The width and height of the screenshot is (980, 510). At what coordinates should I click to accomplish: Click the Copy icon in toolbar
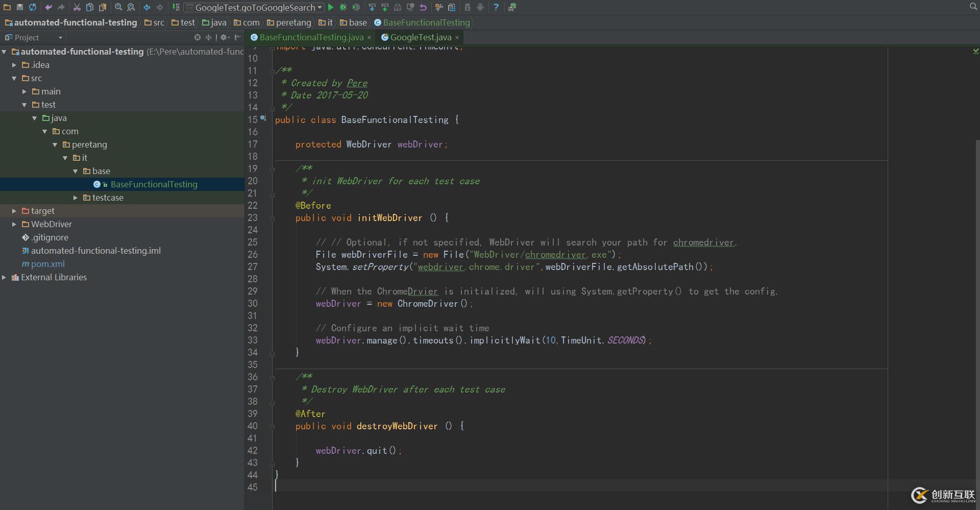pyautogui.click(x=90, y=7)
